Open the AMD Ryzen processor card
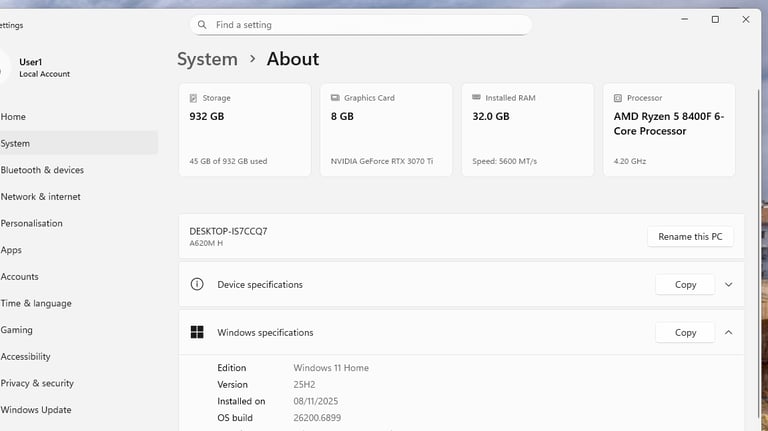768x431 pixels. coord(669,130)
